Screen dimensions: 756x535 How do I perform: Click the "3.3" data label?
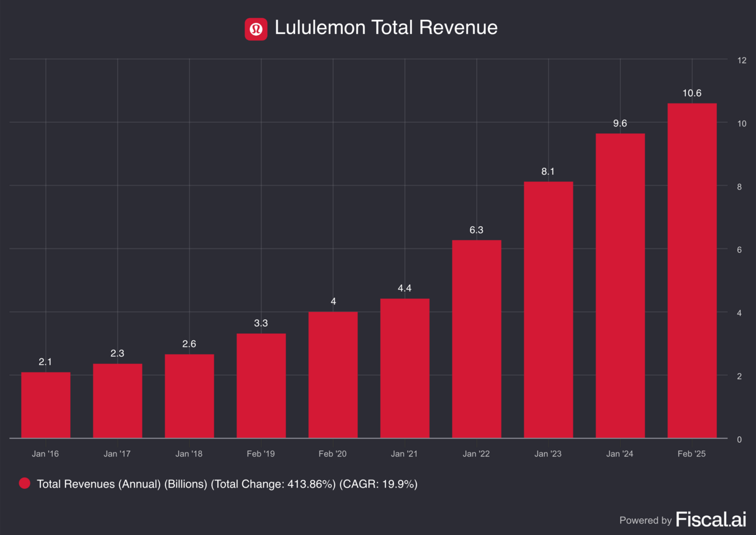[261, 323]
